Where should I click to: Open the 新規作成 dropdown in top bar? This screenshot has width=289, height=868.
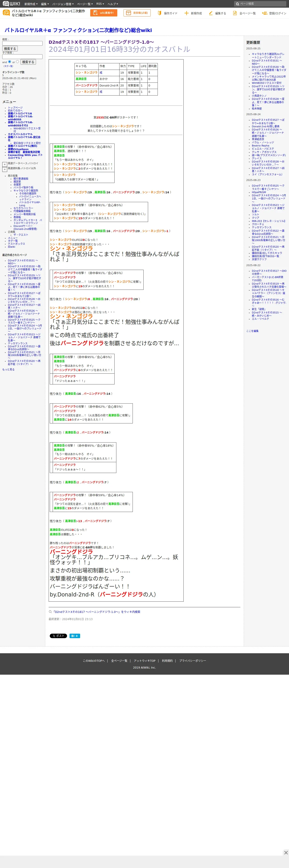31,4
